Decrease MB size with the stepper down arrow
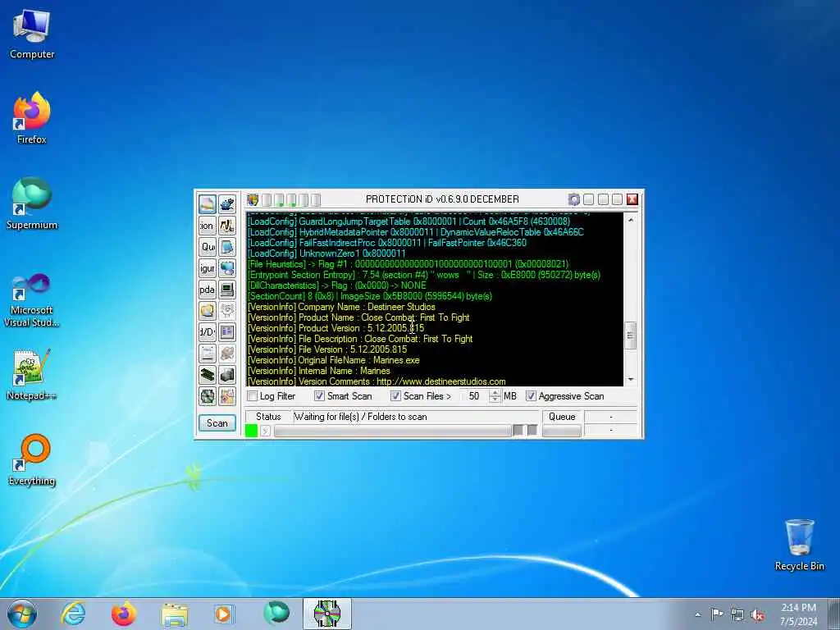Image resolution: width=840 pixels, height=630 pixels. 495,399
